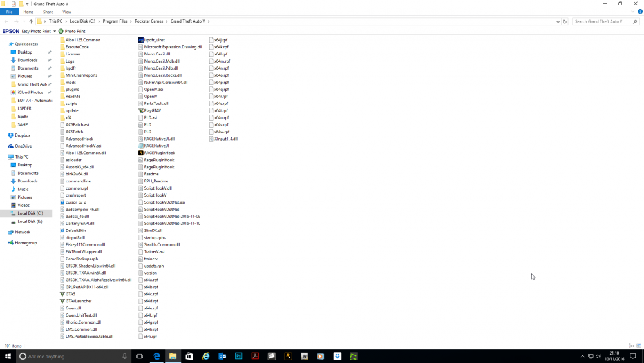This screenshot has width=644, height=363.
Task: Click the Up one level arrow
Action: point(31,21)
